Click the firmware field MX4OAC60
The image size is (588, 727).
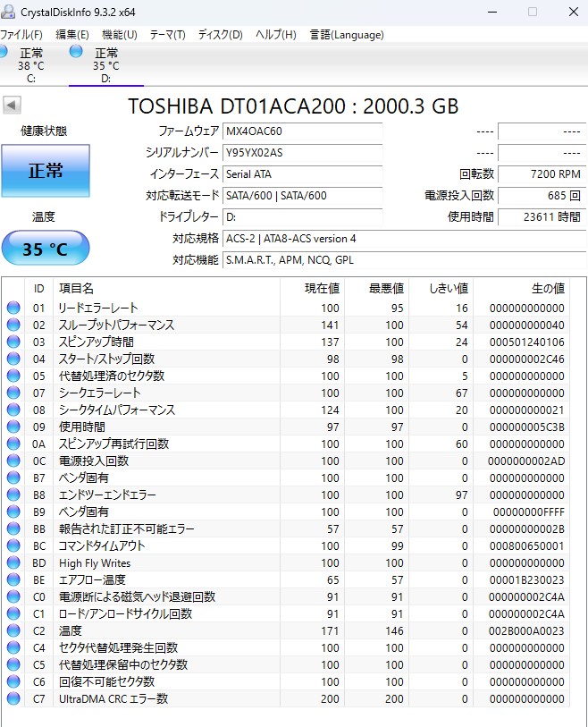click(303, 131)
